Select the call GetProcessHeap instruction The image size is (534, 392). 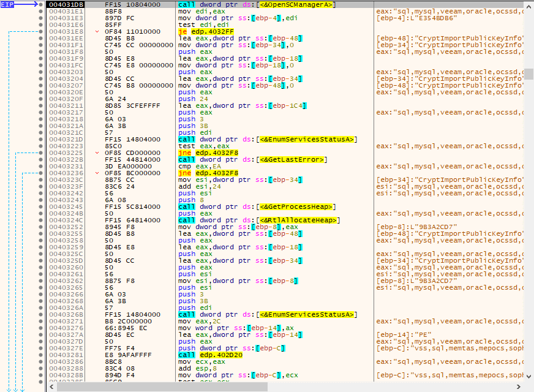pyautogui.click(x=257, y=207)
